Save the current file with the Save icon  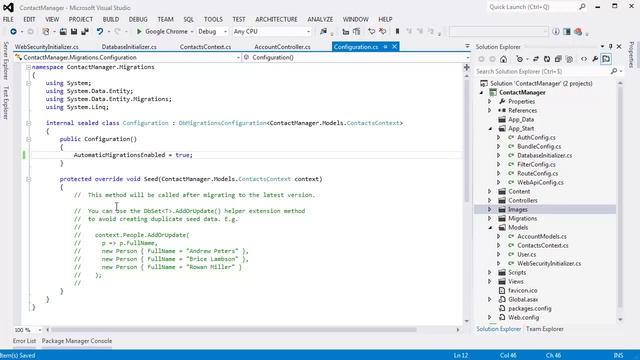click(x=74, y=31)
